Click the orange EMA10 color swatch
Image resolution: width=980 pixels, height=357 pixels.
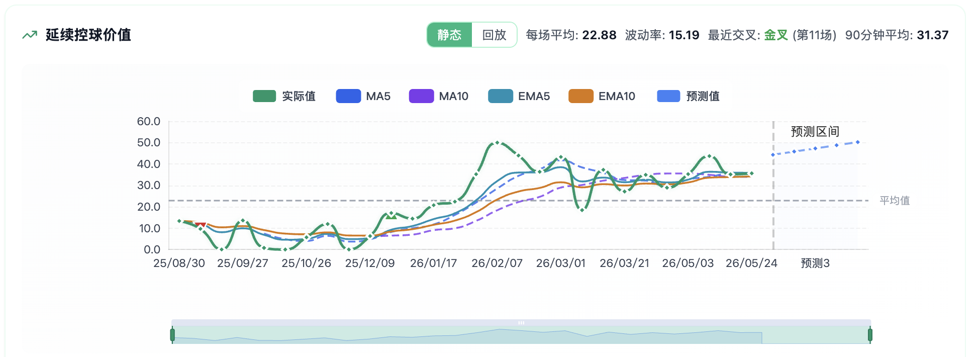580,96
